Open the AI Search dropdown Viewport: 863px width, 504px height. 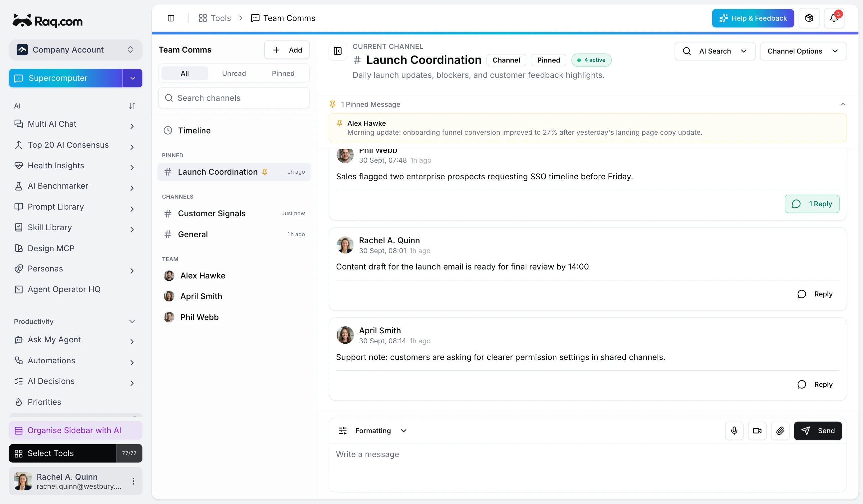tap(715, 51)
